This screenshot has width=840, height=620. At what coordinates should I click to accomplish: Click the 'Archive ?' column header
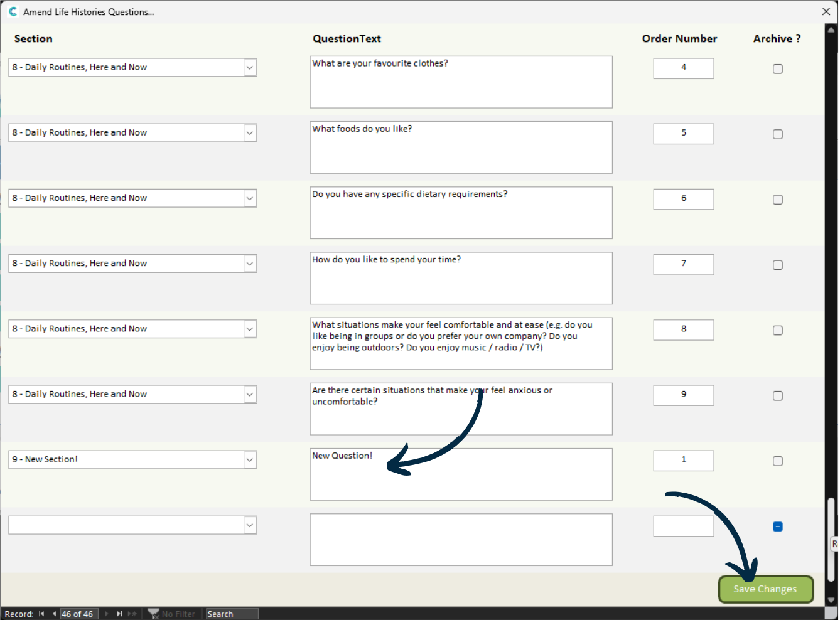click(777, 38)
